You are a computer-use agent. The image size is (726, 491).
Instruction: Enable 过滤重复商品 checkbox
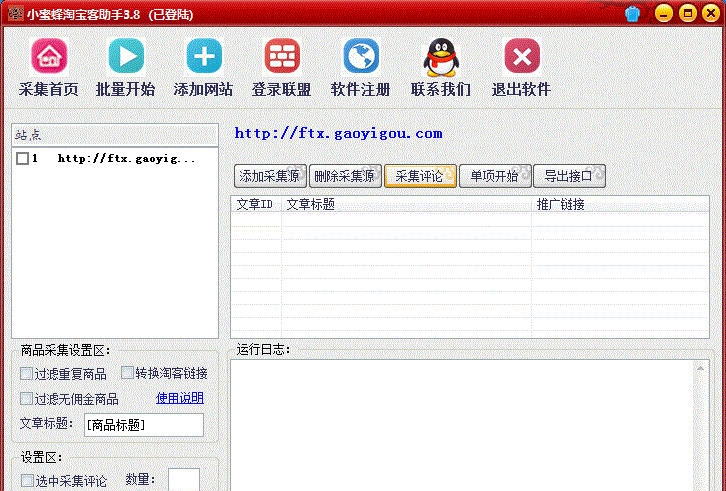coord(26,373)
